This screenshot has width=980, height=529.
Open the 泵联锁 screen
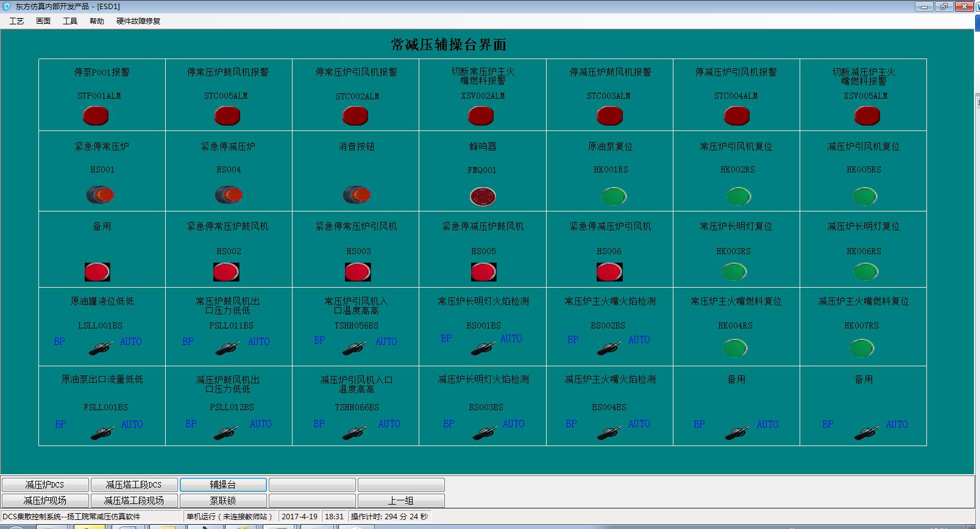pyautogui.click(x=223, y=500)
